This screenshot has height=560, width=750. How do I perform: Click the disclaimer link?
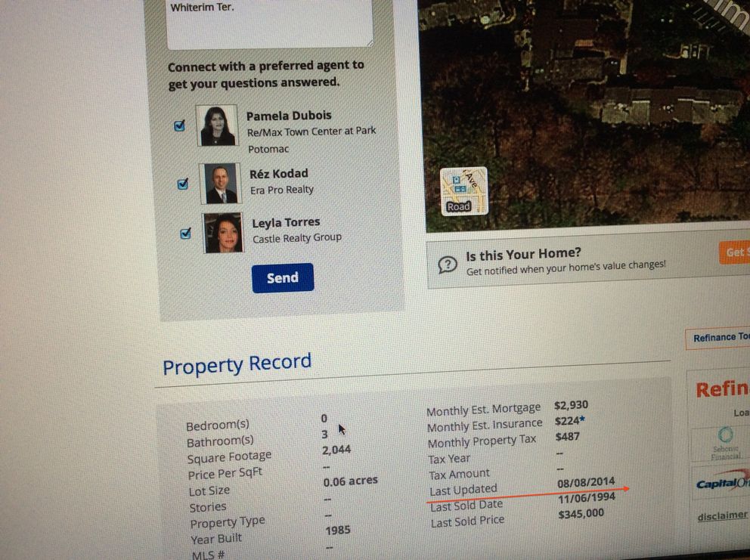722,516
